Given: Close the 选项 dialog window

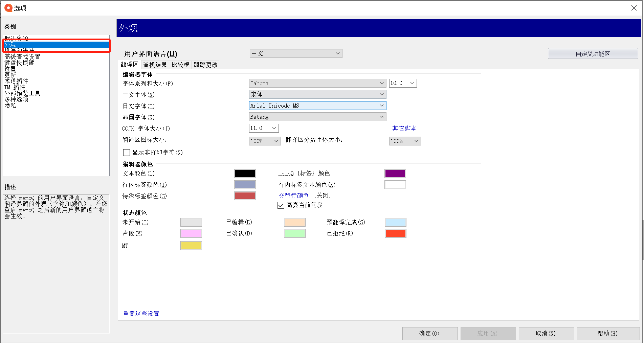Looking at the screenshot, I should click(x=634, y=8).
